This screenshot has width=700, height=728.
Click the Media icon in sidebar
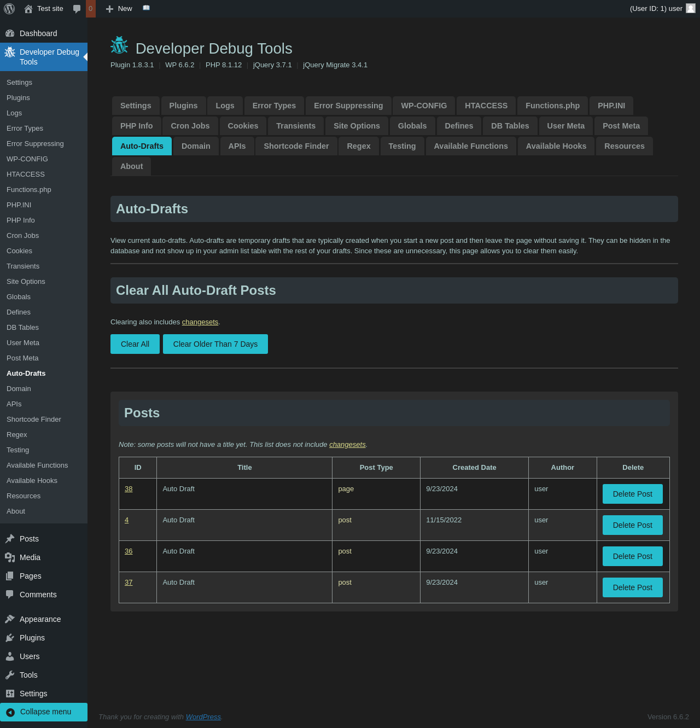10,557
